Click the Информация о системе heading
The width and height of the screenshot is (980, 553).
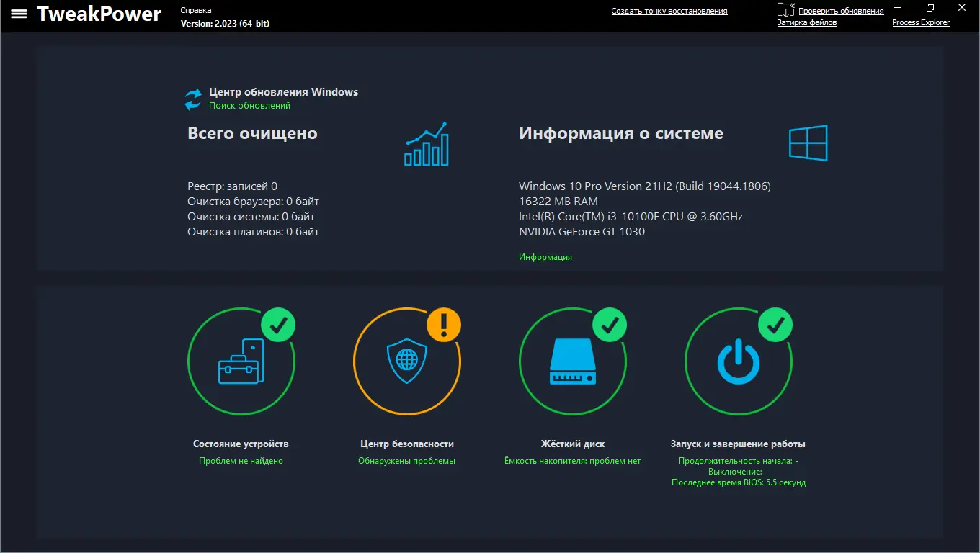[621, 134]
